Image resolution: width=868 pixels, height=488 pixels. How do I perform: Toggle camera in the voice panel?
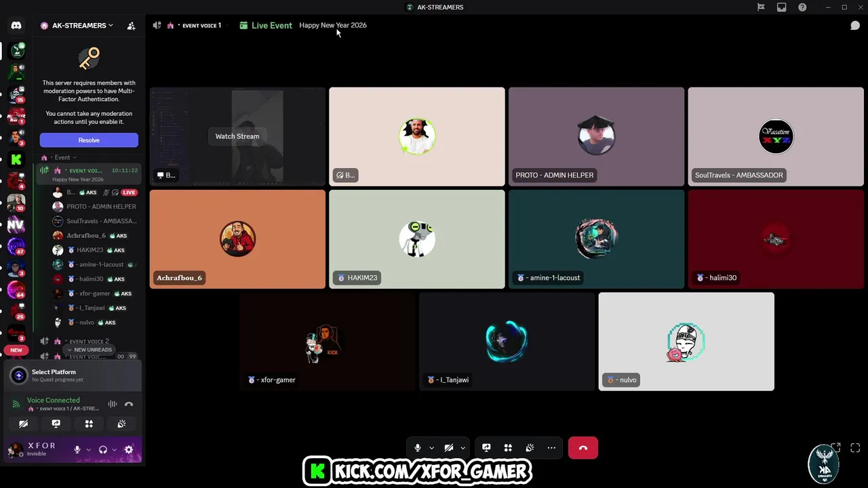click(x=24, y=424)
